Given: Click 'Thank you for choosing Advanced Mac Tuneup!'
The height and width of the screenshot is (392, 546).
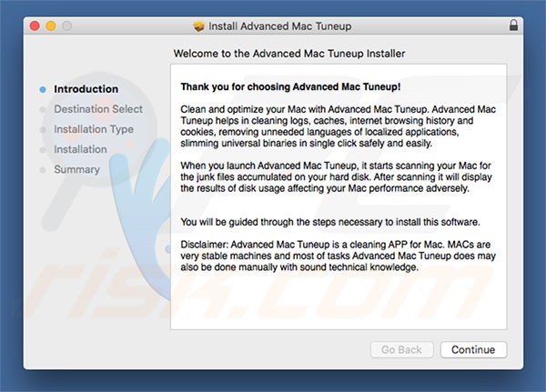Looking at the screenshot, I should click(290, 86).
